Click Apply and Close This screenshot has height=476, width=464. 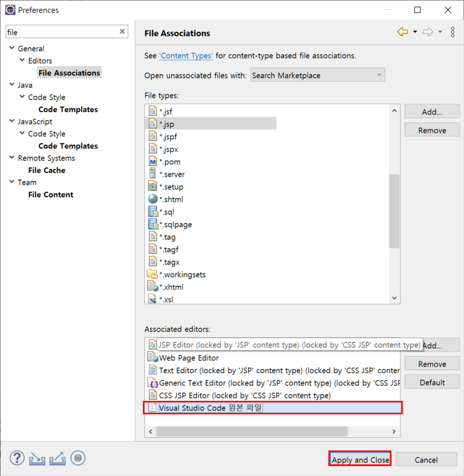(x=360, y=459)
